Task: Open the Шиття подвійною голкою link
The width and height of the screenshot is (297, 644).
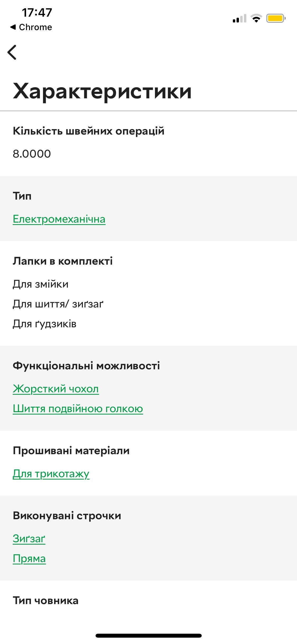Action: click(78, 409)
